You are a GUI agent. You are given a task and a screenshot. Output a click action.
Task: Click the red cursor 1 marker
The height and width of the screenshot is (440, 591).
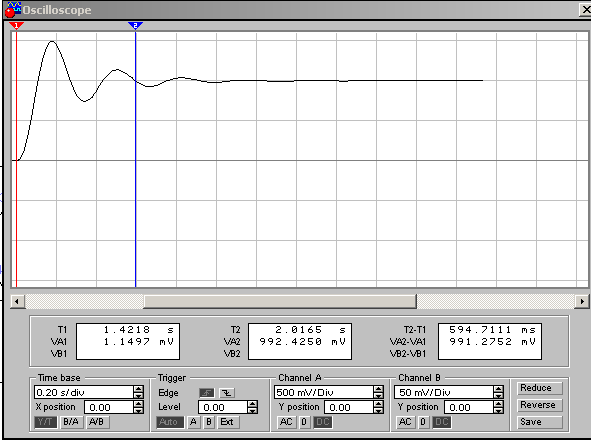pos(16,26)
